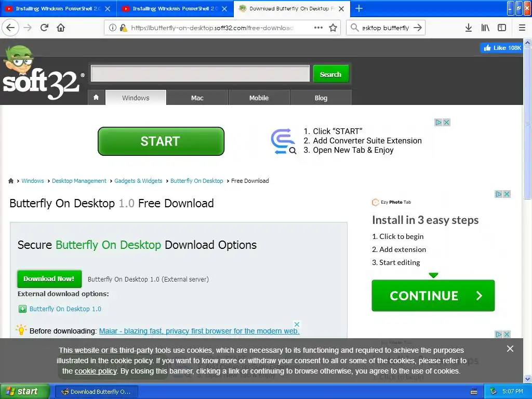Click the keyboard icon in system tray
532x399 pixels.
474,392
